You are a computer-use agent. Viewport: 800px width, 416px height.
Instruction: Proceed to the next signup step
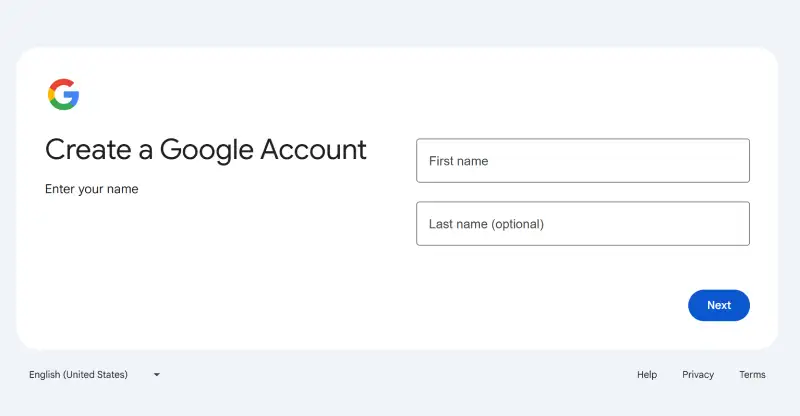pyautogui.click(x=718, y=305)
